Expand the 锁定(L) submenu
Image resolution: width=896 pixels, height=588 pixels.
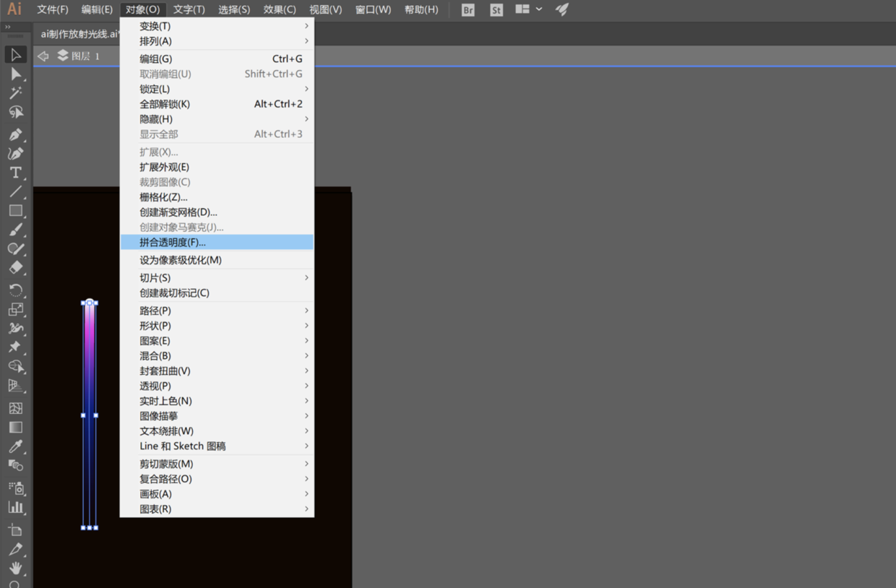tap(217, 89)
